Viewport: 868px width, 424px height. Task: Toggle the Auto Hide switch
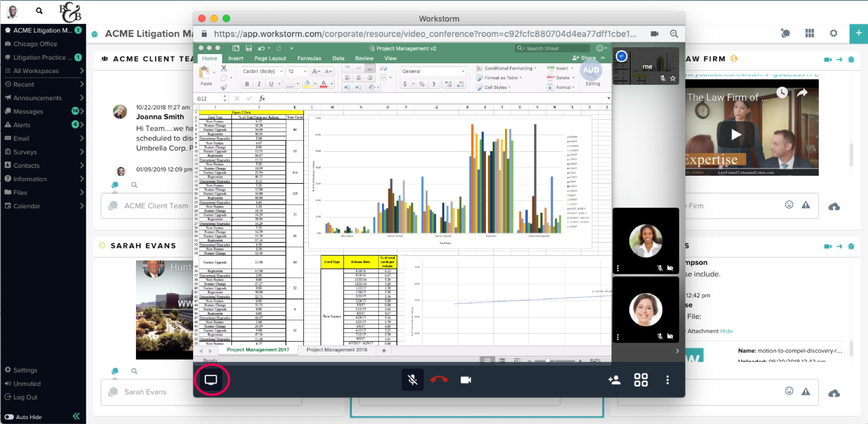coord(9,417)
